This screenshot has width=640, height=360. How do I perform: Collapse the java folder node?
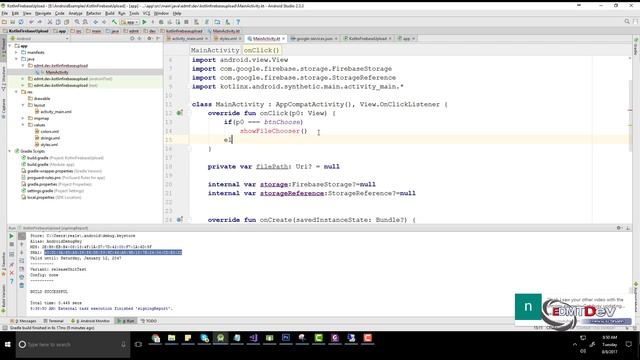17,59
